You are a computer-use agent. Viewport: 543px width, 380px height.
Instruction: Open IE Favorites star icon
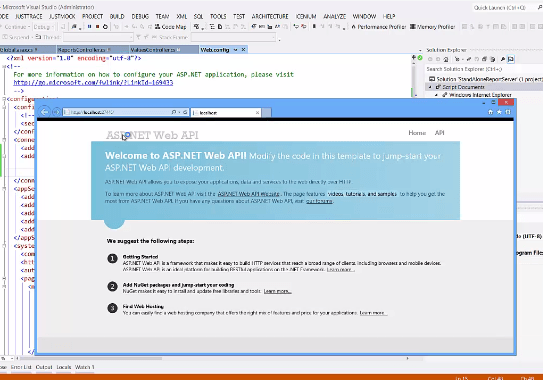click(499, 112)
